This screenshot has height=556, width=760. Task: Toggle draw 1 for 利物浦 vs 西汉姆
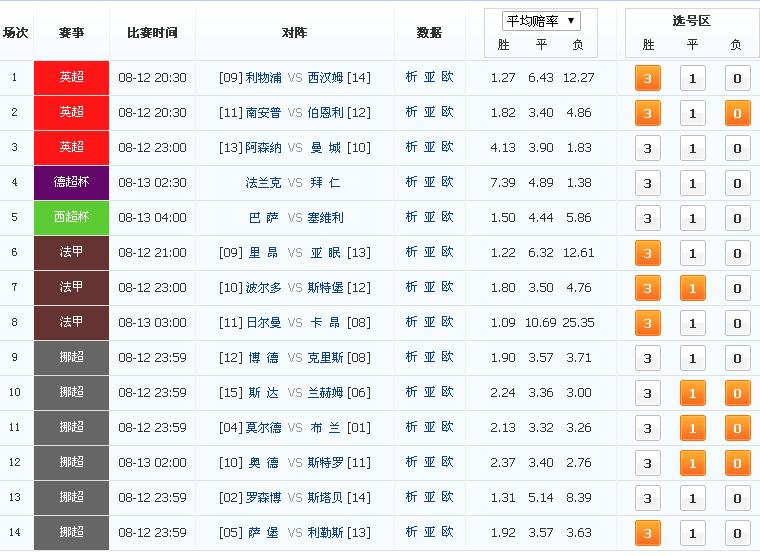coord(693,79)
